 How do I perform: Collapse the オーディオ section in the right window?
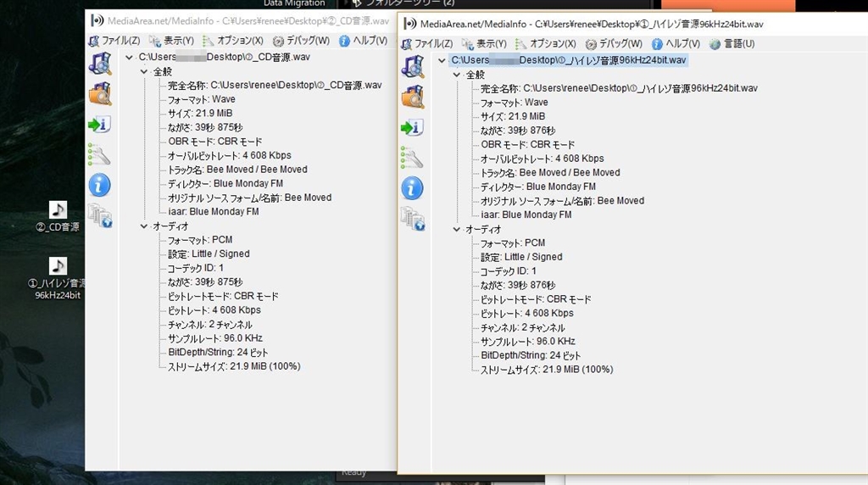(x=456, y=229)
